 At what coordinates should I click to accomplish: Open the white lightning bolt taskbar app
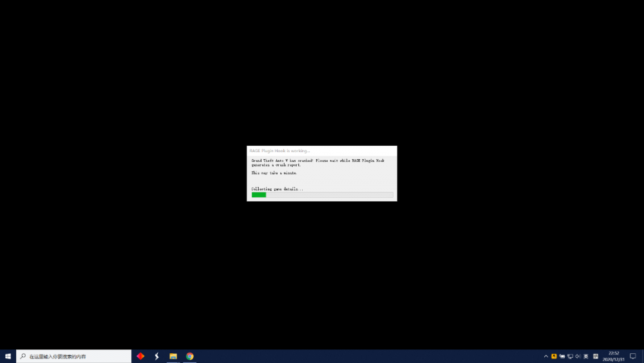point(156,356)
